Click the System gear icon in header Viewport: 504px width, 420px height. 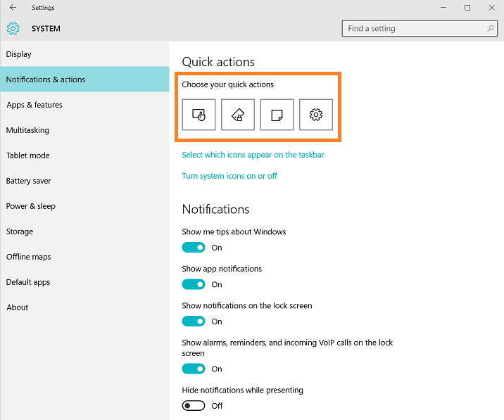tap(13, 29)
